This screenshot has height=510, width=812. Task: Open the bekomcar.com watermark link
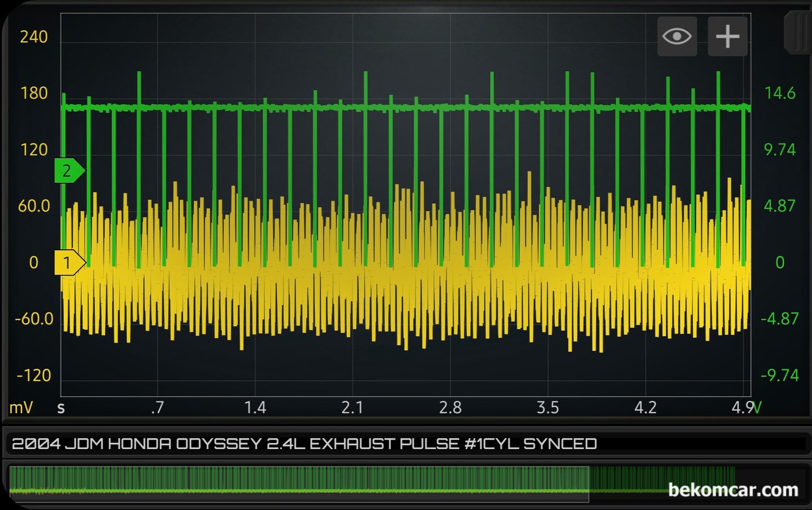(x=733, y=490)
